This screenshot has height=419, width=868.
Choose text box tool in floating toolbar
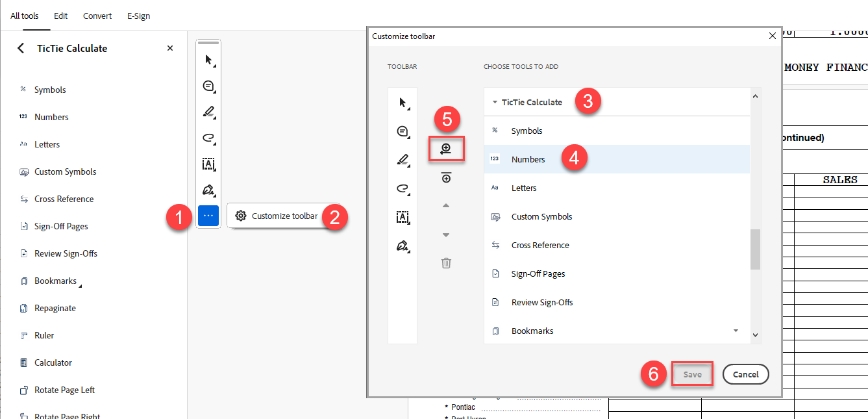click(208, 164)
